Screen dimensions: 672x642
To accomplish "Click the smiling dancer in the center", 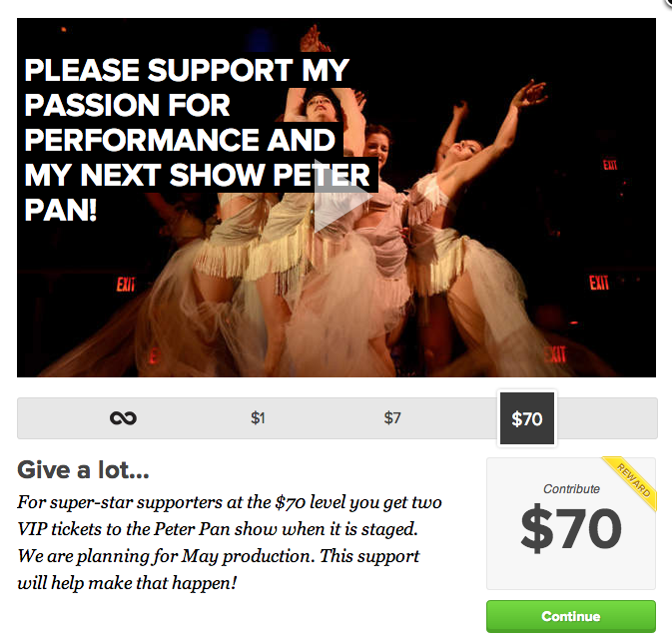I will (x=378, y=146).
